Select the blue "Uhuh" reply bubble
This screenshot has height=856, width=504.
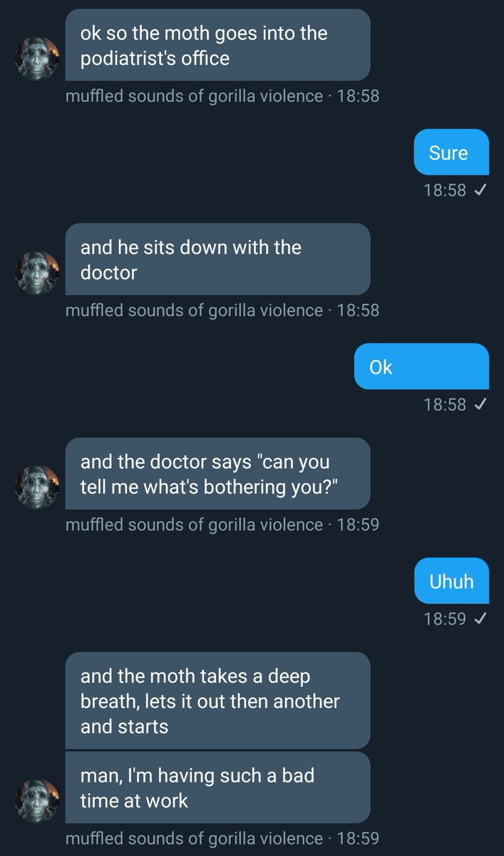[451, 581]
